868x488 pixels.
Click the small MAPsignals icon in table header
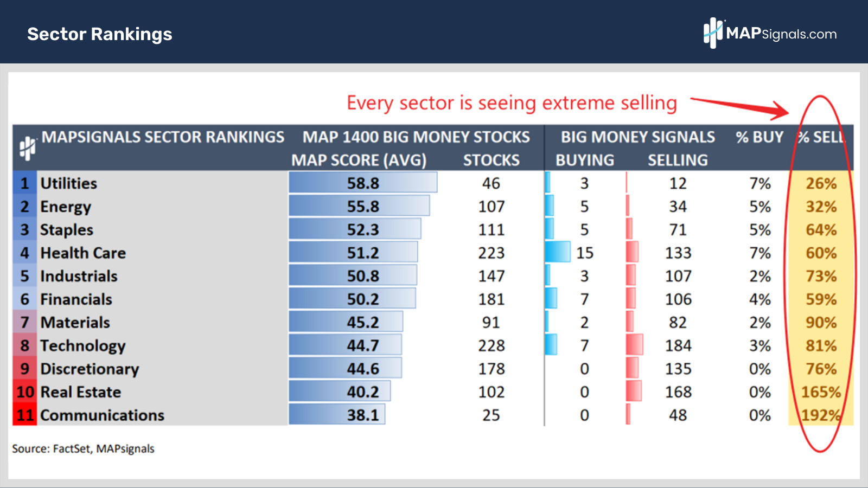tap(27, 148)
